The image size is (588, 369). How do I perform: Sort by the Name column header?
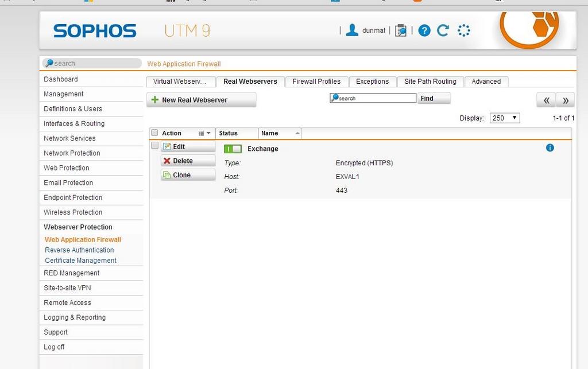click(280, 133)
